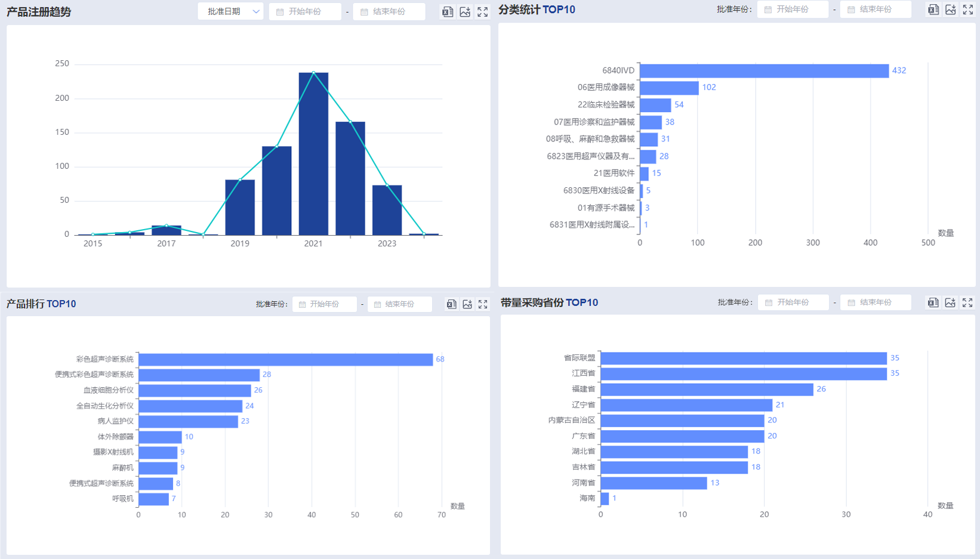Click the 21医用软件 bar
The height and width of the screenshot is (559, 980).
[x=644, y=174]
